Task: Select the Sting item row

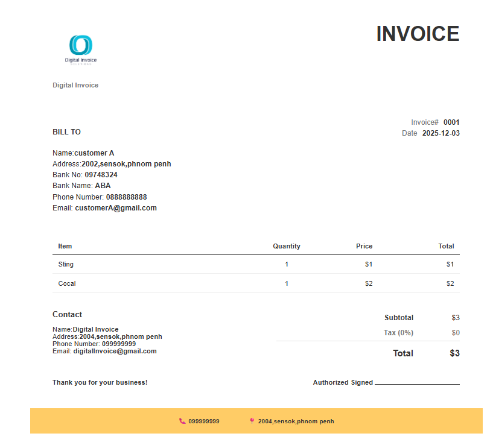Action: (66, 264)
